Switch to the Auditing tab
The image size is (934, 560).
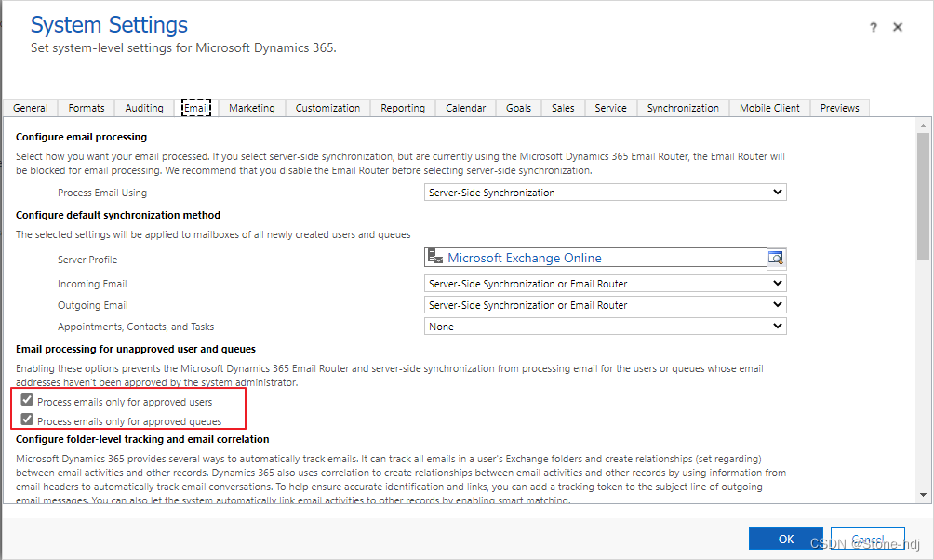click(144, 108)
